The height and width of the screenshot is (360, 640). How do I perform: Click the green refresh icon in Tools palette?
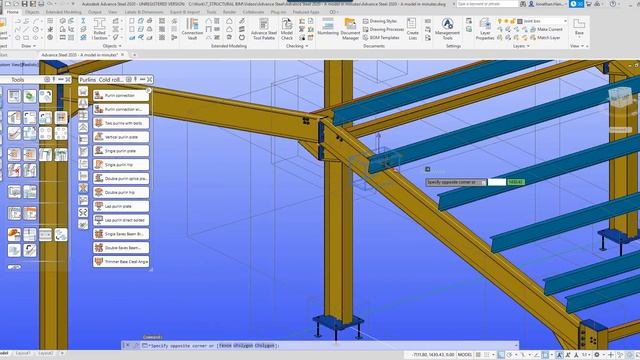(x=29, y=96)
